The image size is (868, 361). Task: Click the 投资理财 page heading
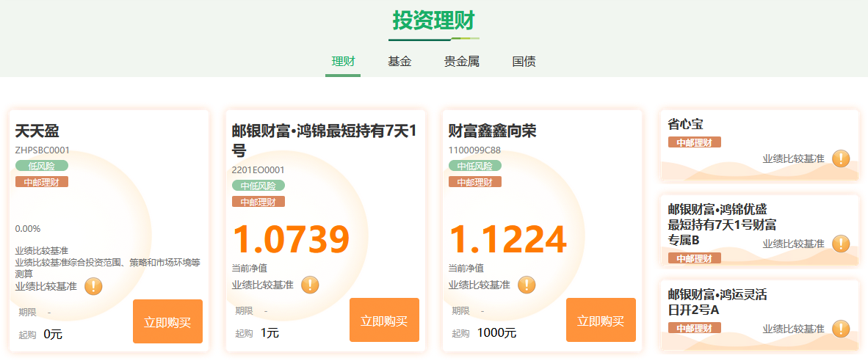tap(433, 21)
